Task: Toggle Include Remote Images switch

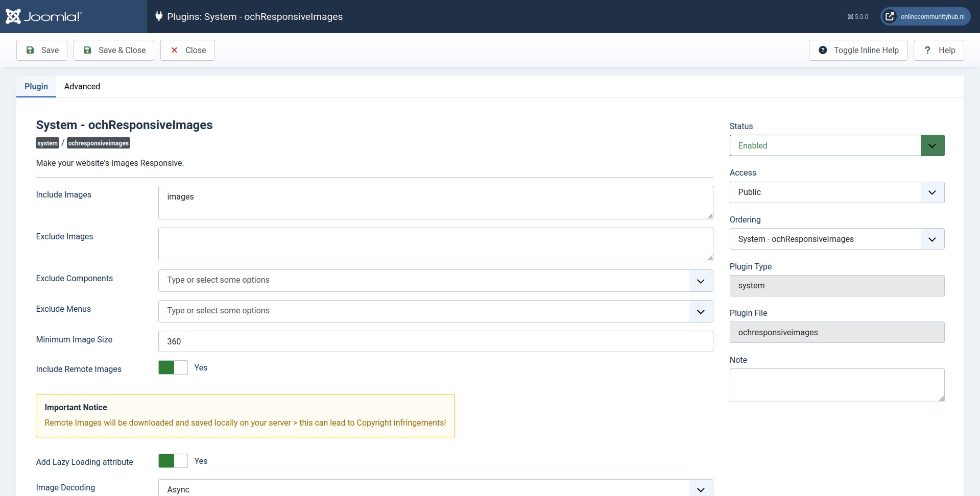Action: point(173,367)
